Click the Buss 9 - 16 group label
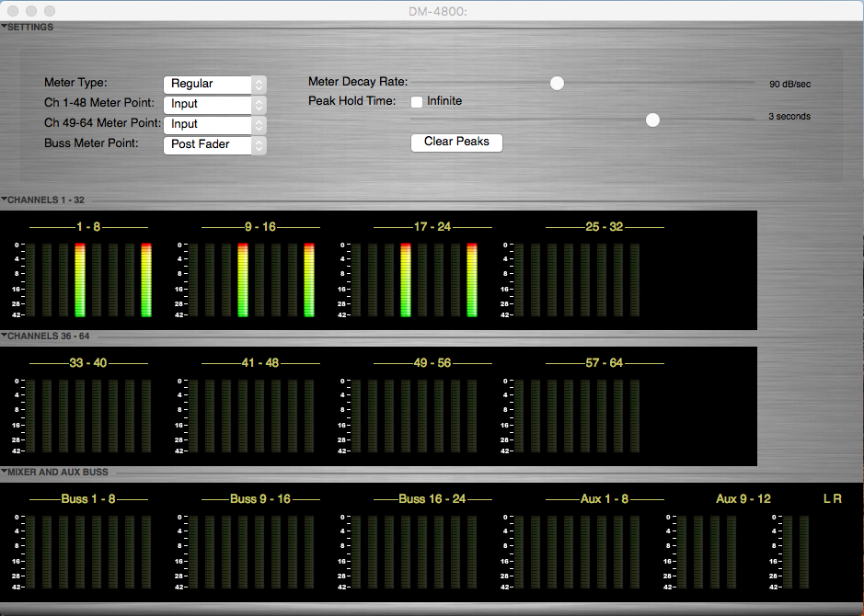864x616 pixels. 260,498
